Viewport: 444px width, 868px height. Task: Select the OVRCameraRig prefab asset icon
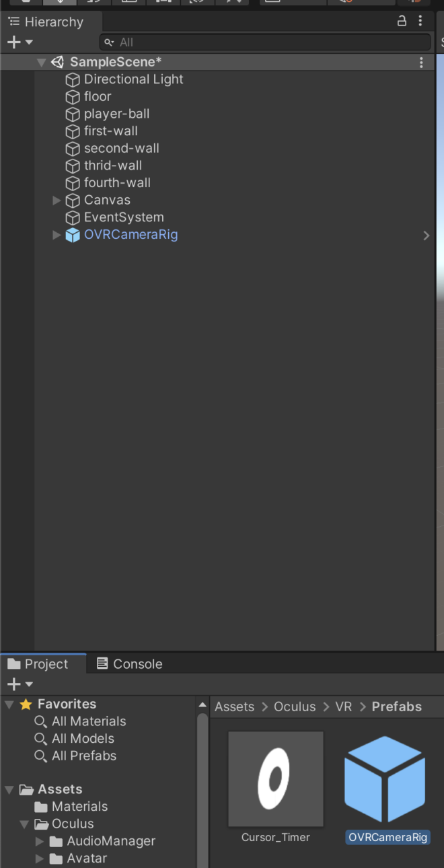385,779
